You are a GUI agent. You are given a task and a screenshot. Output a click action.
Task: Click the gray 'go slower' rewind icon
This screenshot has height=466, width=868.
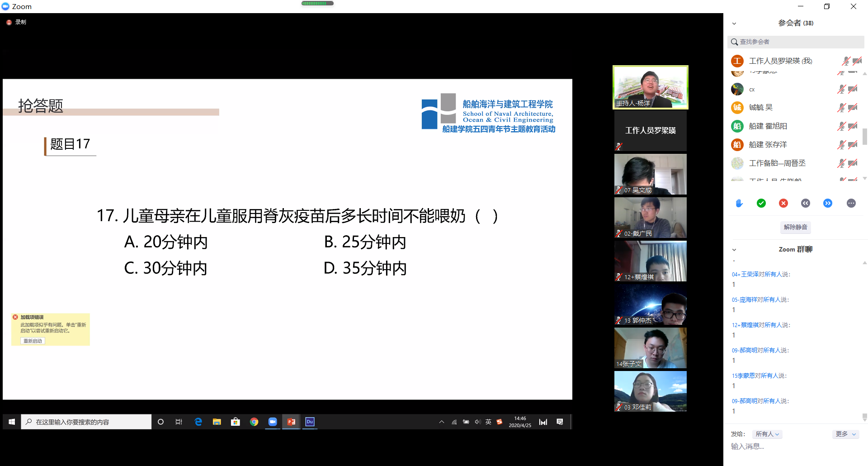(806, 203)
